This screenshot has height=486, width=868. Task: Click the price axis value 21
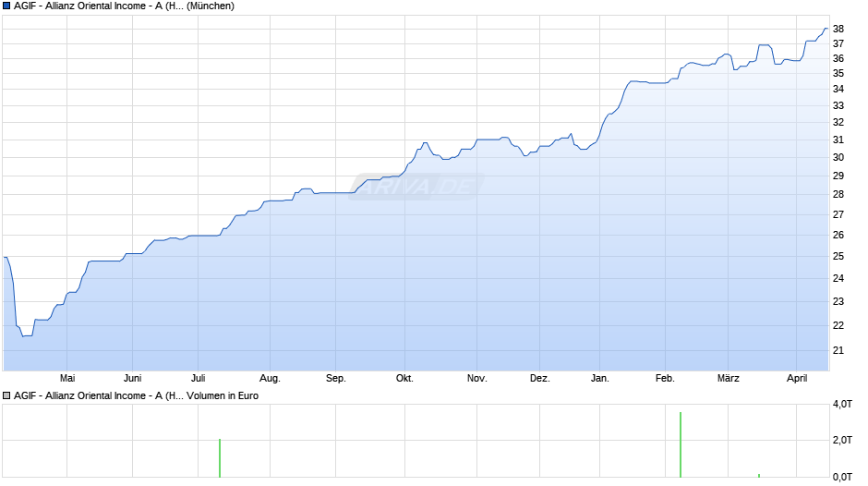coord(838,350)
